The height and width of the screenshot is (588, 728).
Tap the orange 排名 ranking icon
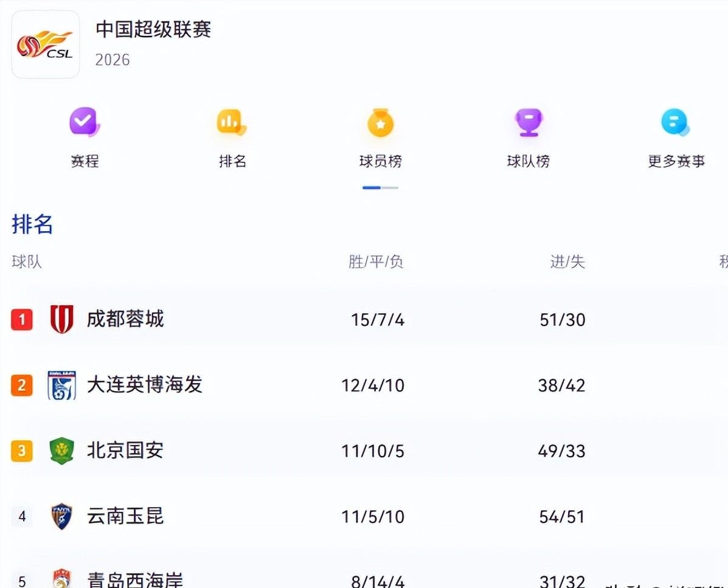pos(232,122)
